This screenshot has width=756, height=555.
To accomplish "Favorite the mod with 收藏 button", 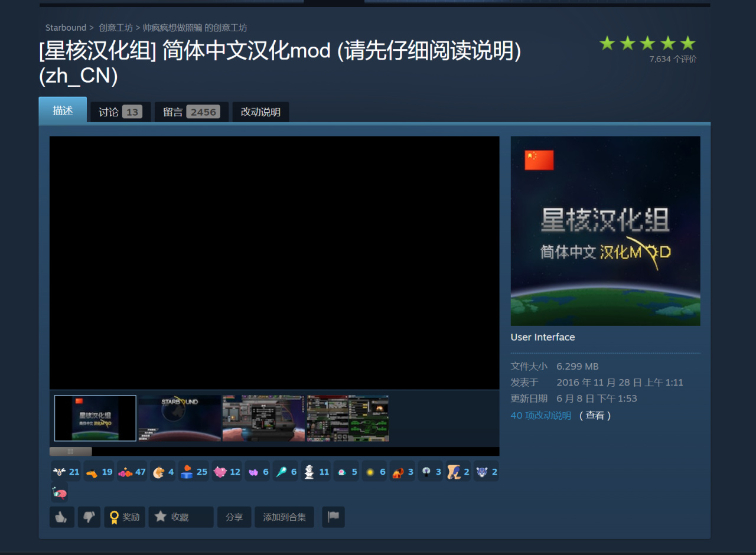I will (x=181, y=517).
